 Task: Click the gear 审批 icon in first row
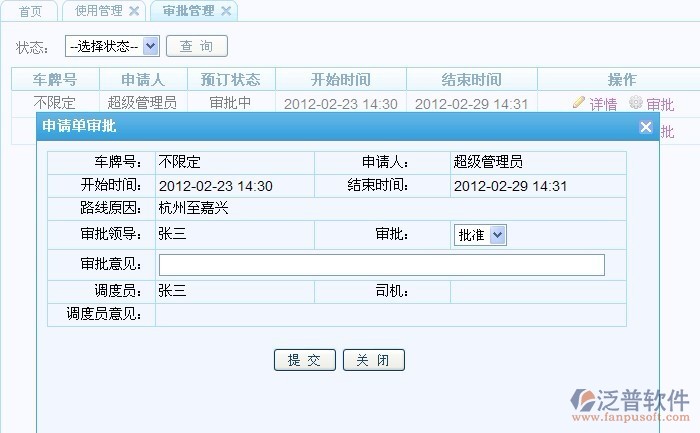point(635,103)
